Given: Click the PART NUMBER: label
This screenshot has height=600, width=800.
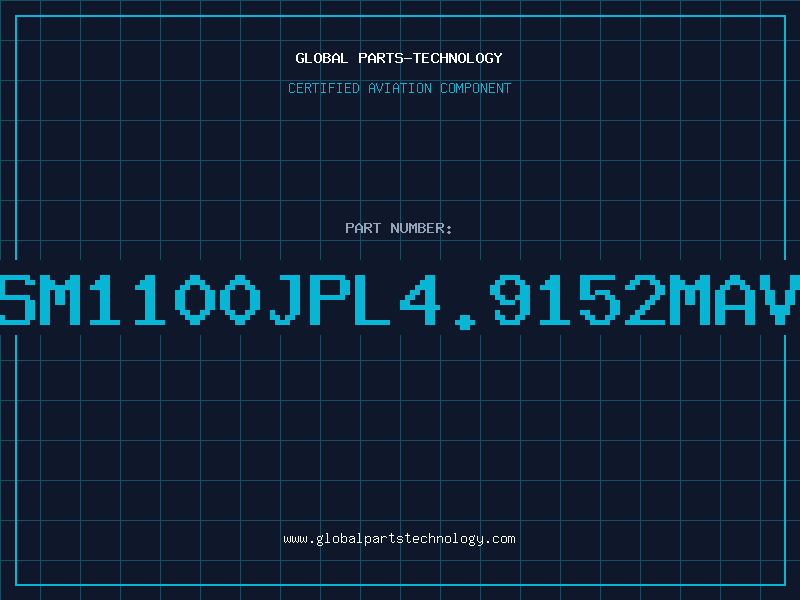Looking at the screenshot, I should 399,228.
